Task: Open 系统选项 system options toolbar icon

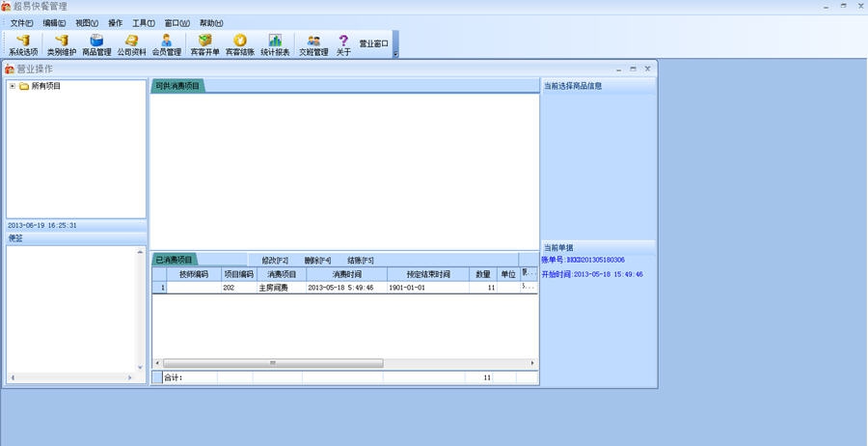Action: coord(23,44)
